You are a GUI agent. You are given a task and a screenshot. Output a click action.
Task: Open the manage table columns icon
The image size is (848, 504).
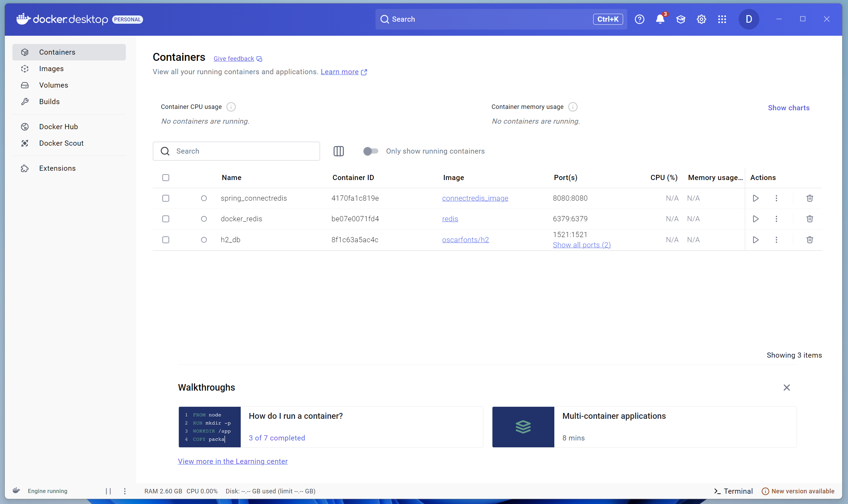coord(338,151)
